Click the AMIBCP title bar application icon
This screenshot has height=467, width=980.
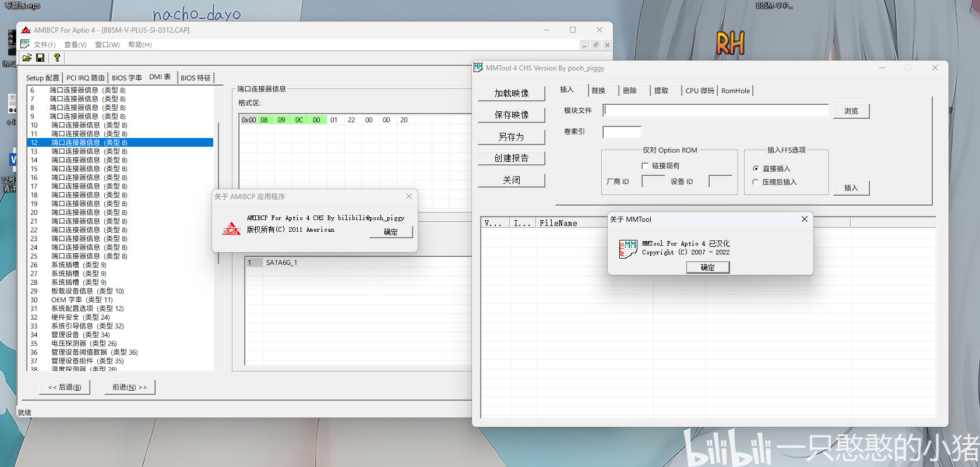pyautogui.click(x=26, y=30)
